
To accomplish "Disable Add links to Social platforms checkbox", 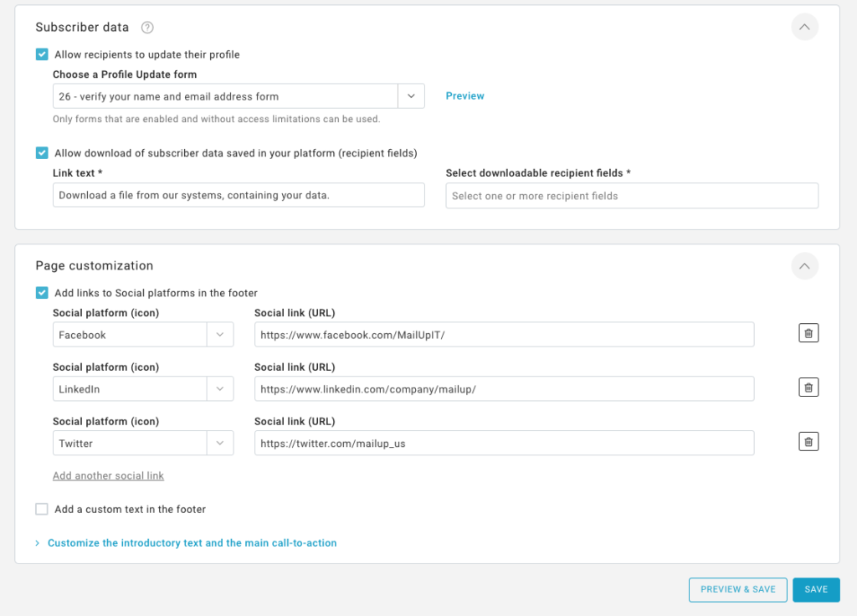I will pyautogui.click(x=42, y=293).
